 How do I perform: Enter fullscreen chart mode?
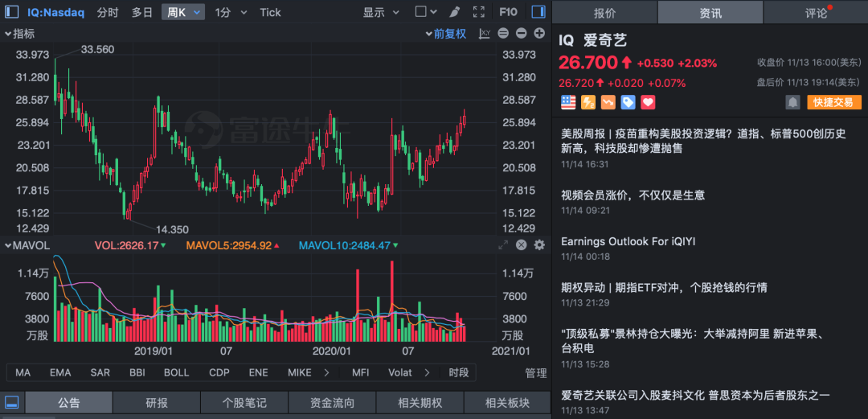479,11
